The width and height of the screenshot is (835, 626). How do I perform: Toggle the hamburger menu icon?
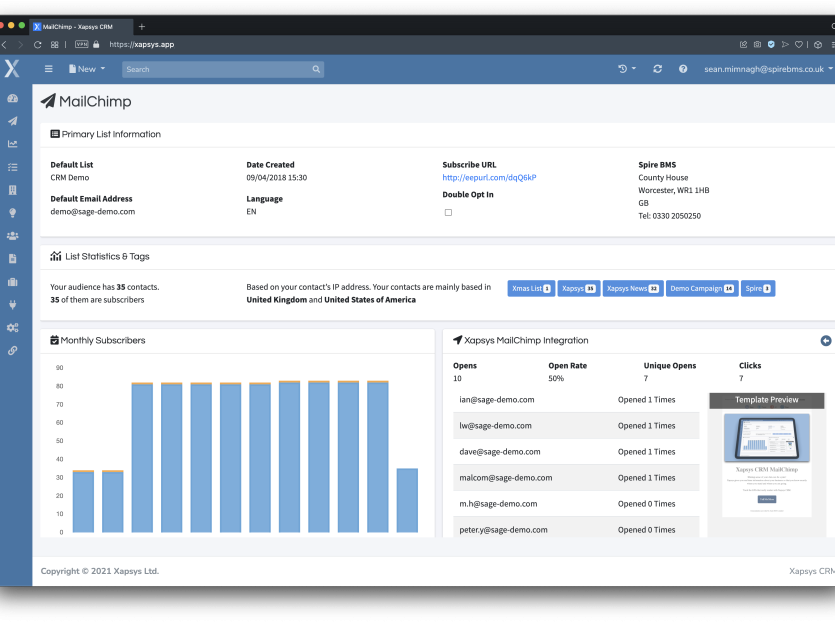tap(48, 69)
